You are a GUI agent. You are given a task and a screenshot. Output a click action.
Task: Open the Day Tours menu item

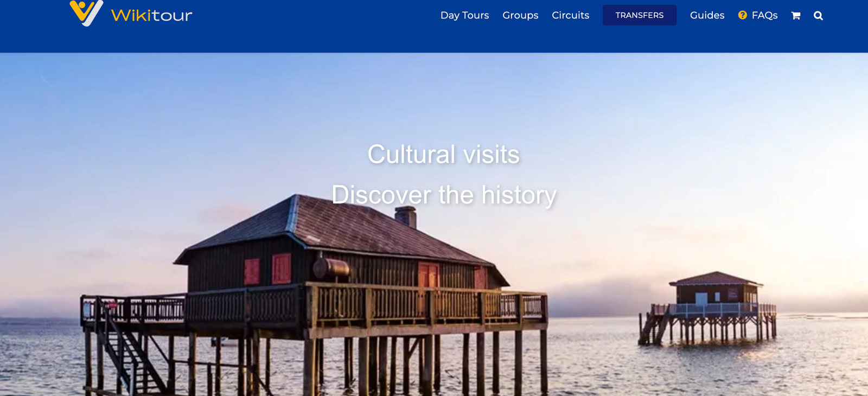click(x=464, y=15)
